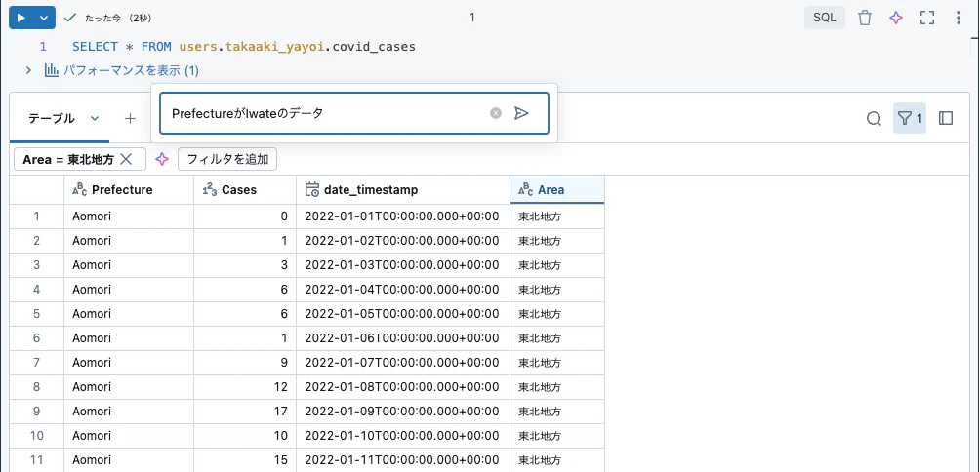Click the Cases value 17 cell
This screenshot has width=980, height=472.
[245, 411]
